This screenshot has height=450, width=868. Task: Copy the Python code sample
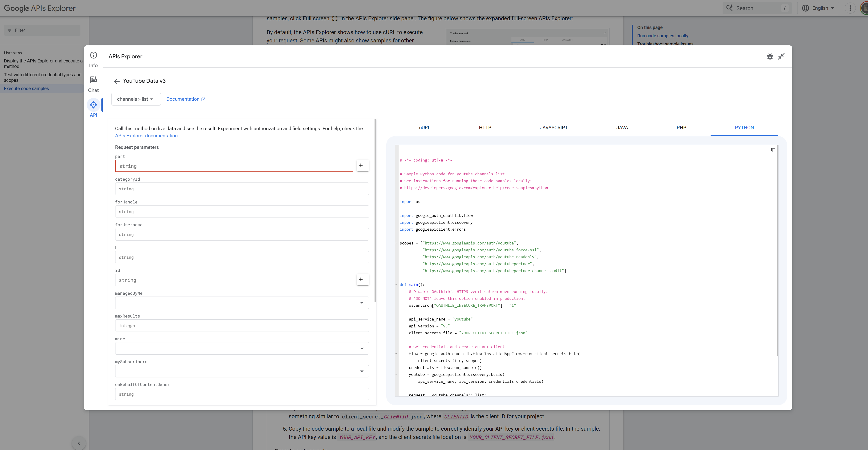[773, 150]
